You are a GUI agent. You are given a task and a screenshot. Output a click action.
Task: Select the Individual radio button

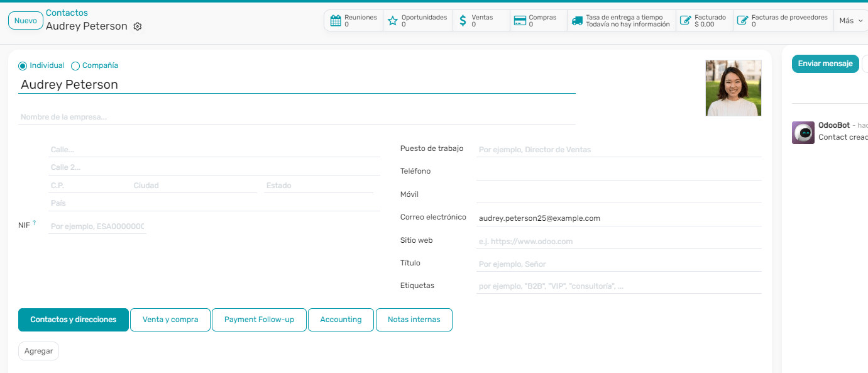pos(23,65)
